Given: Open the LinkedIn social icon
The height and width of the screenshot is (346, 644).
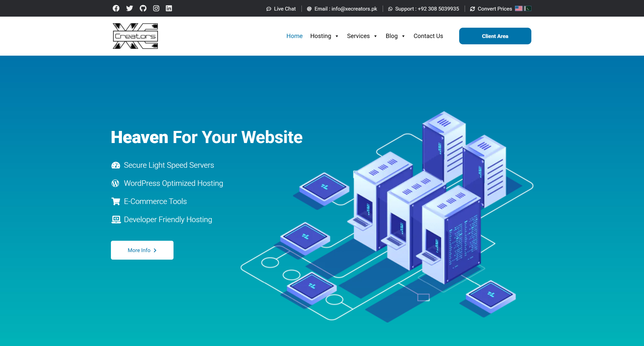Looking at the screenshot, I should click(169, 8).
